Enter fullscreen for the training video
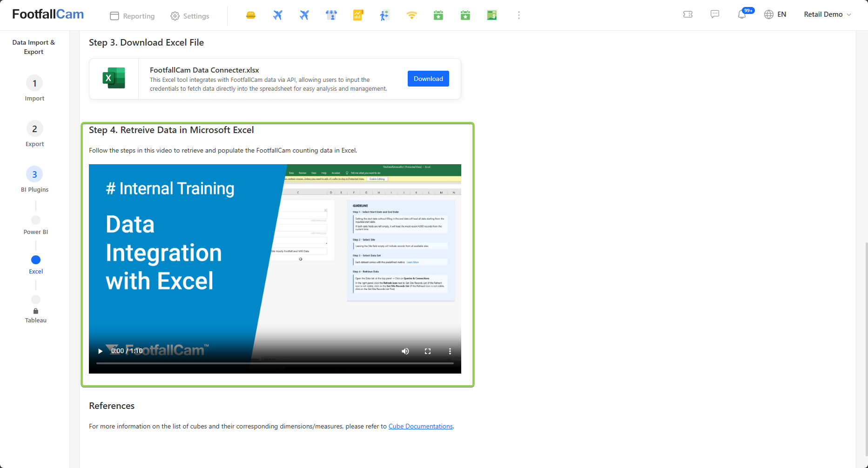868x468 pixels. click(428, 351)
